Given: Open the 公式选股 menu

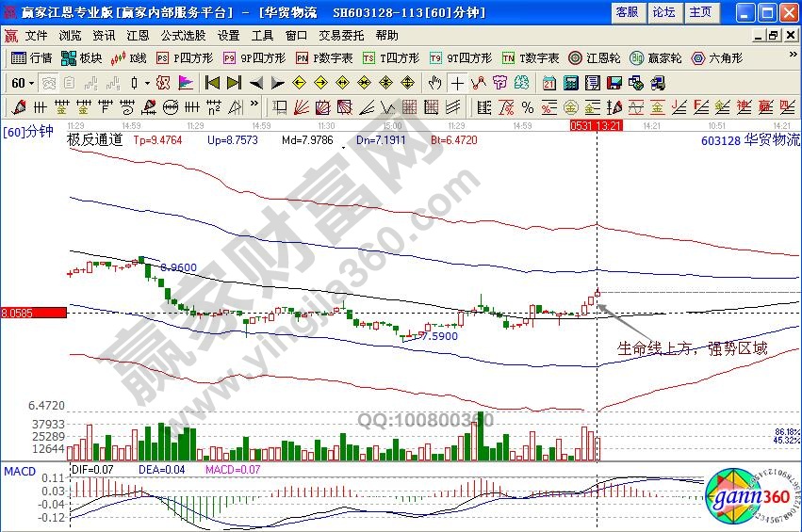Looking at the screenshot, I should pyautogui.click(x=183, y=35).
